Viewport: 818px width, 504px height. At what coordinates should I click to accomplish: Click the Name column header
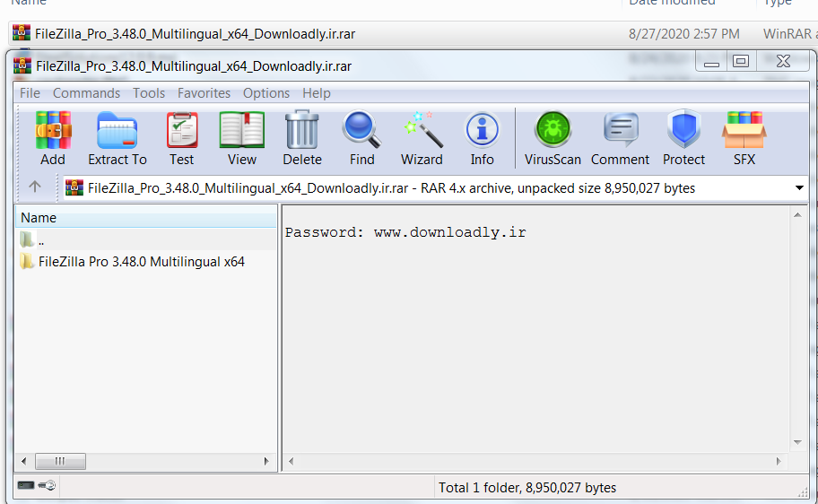pyautogui.click(x=146, y=218)
